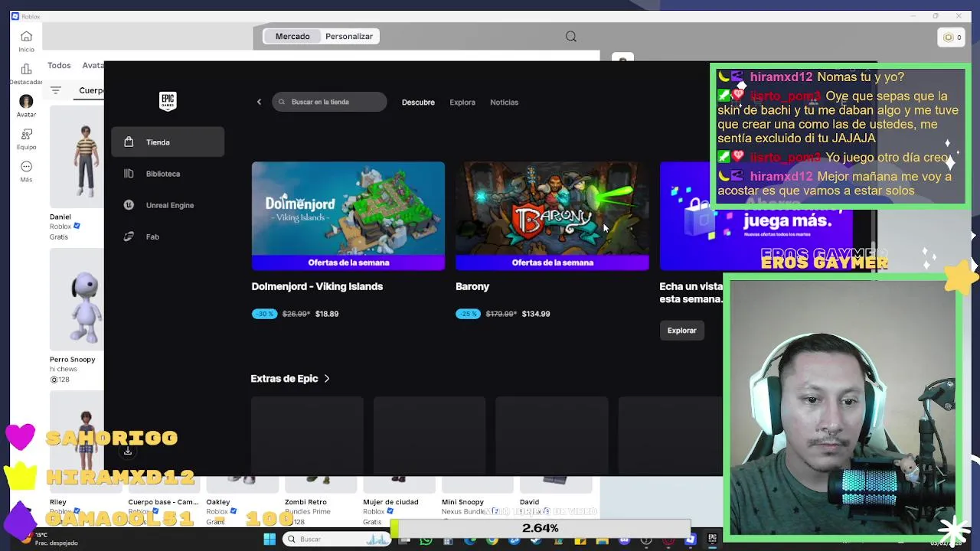Select the David item label in Roblox
The image size is (980, 551).
(x=529, y=502)
